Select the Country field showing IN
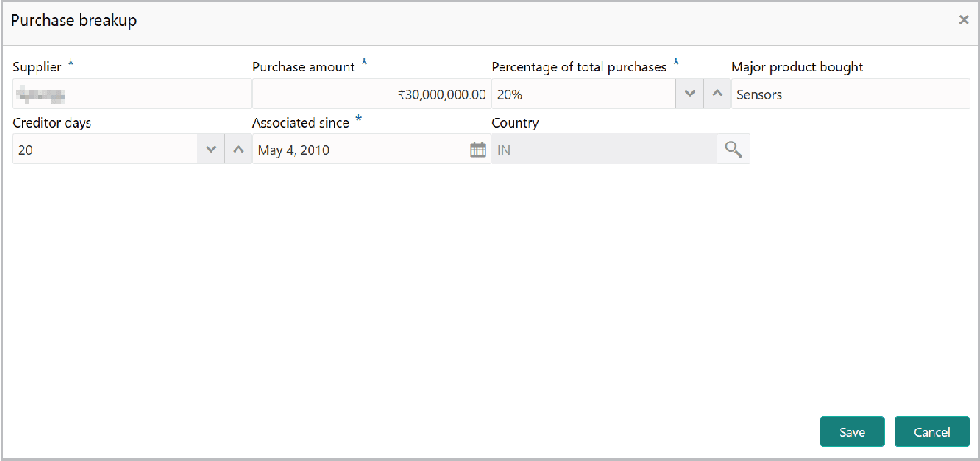 click(x=604, y=150)
